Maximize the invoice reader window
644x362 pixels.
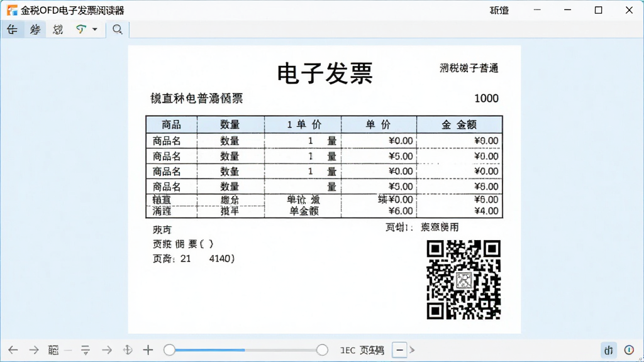(599, 10)
